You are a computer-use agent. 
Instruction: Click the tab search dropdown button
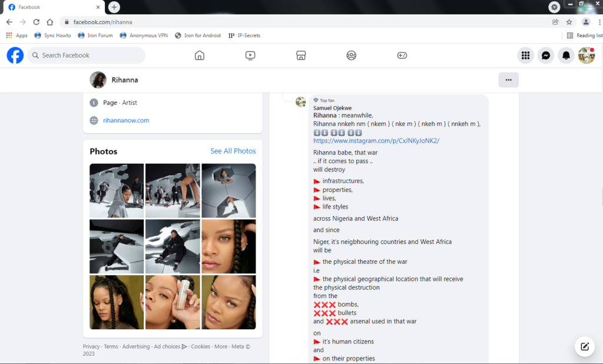(554, 7)
